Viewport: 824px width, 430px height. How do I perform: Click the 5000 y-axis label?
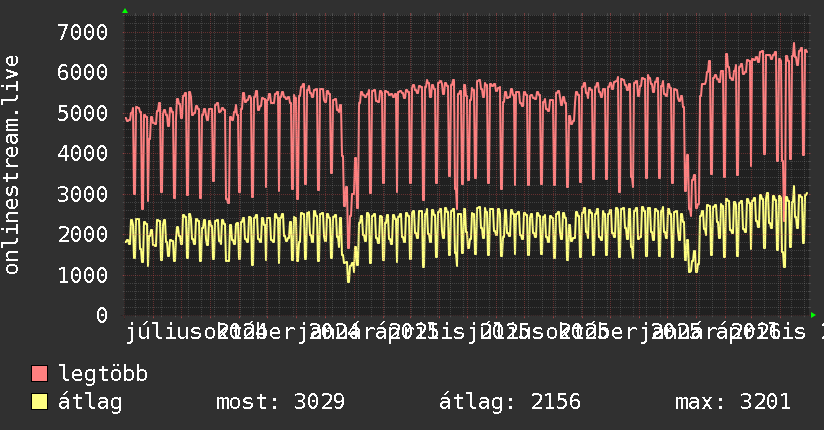83,113
